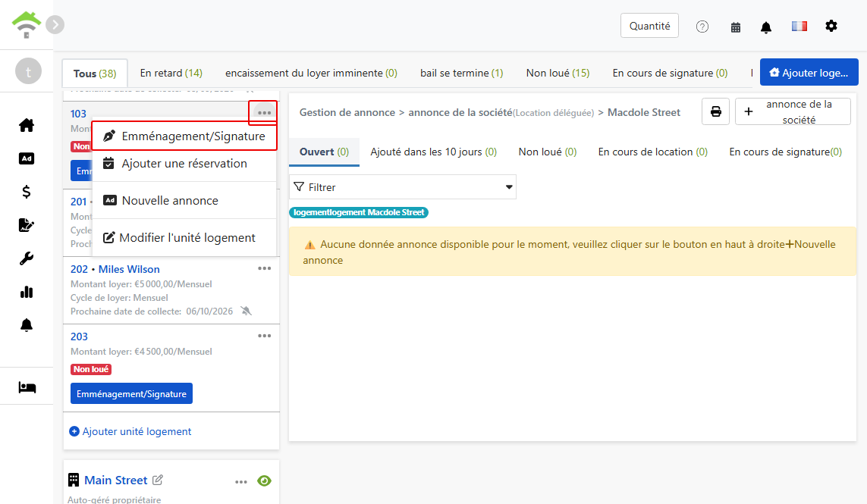Open the home dashboard icon in sidebar
867x504 pixels.
coord(27,126)
